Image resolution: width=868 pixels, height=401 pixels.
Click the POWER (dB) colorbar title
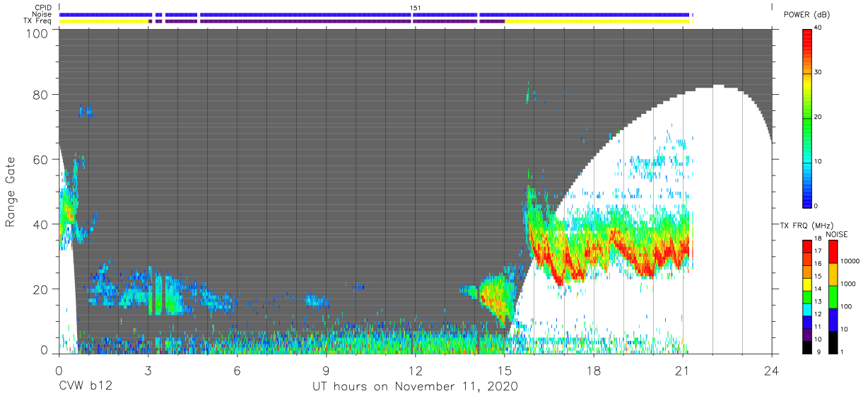click(x=808, y=15)
